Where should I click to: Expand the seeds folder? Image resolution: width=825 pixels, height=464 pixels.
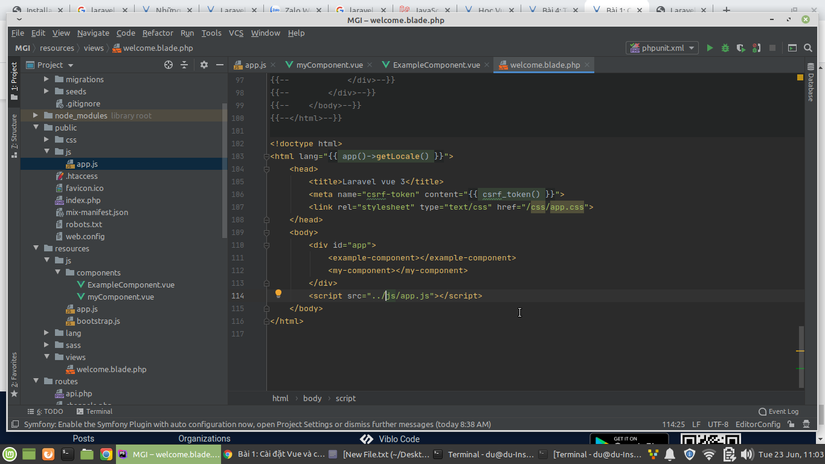click(46, 91)
